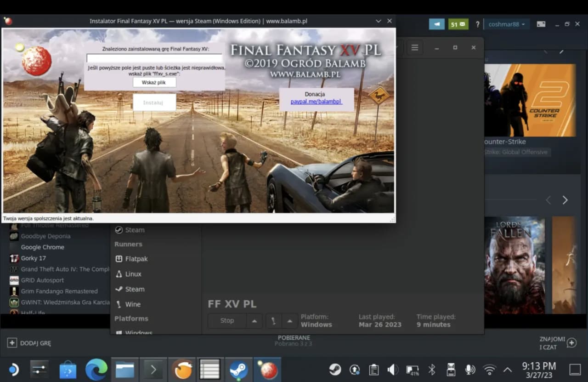Open the paypal.me/balambpl donation link
Screen dimensions: 588x382
click(x=316, y=101)
